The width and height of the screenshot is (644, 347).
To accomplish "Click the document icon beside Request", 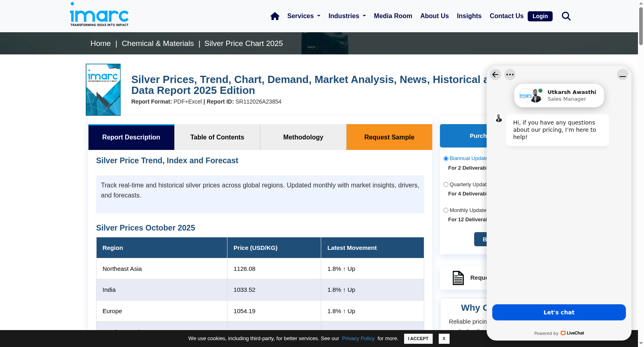I will click(458, 278).
